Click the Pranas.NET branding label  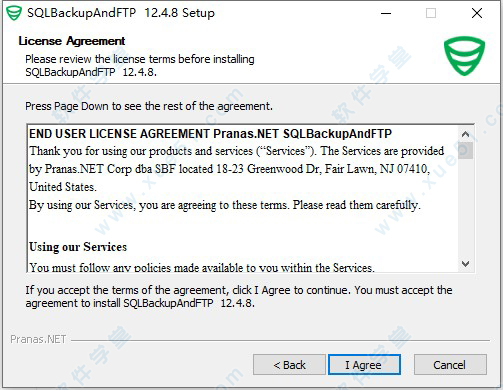coord(38,339)
